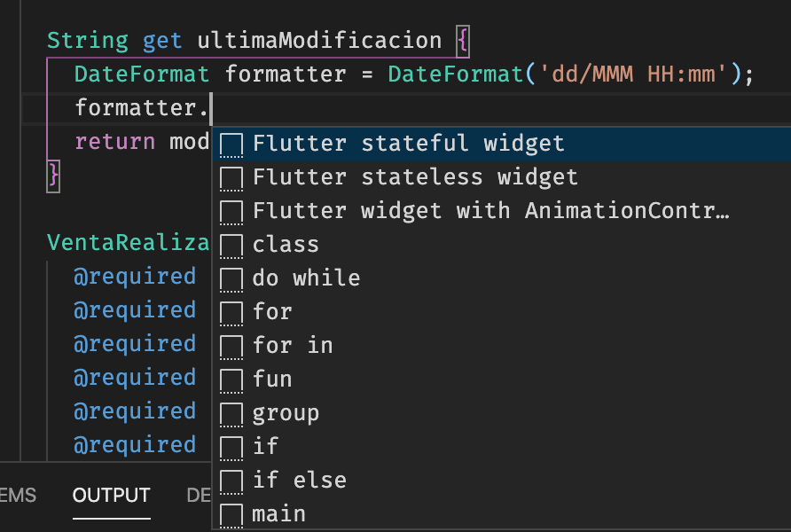
Task: Pick 'main' from the autocomplete popup
Action: tap(280, 513)
